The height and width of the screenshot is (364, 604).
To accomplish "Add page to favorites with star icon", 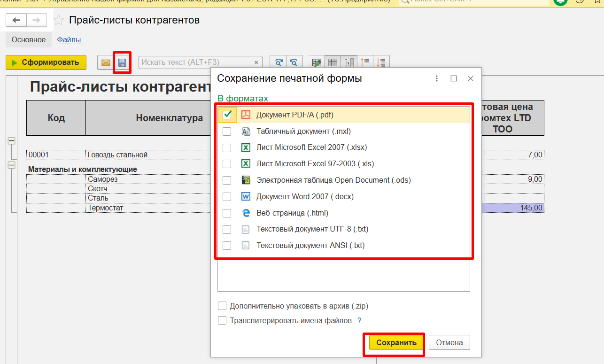I will point(59,20).
